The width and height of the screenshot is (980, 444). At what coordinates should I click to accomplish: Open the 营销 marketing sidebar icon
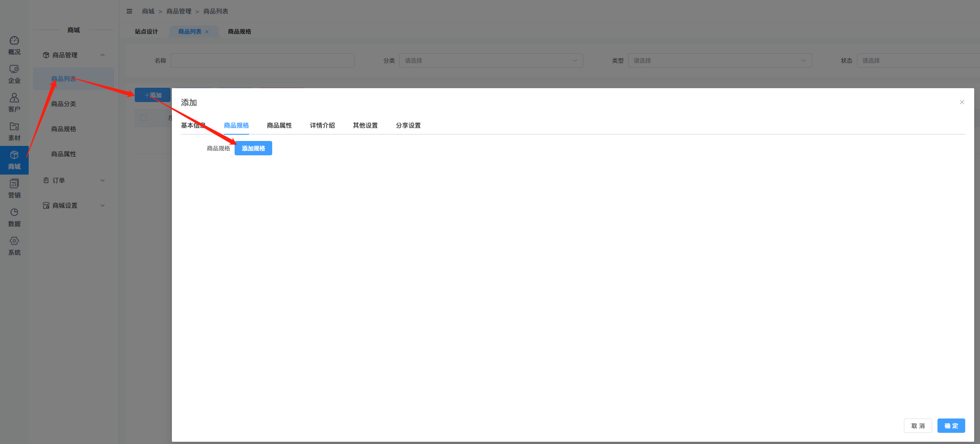tap(14, 188)
